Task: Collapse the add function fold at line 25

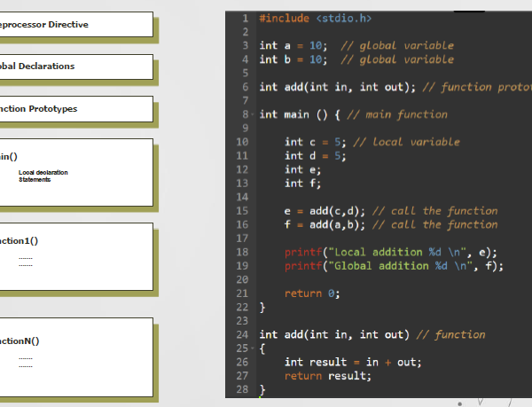Action: pyautogui.click(x=254, y=348)
